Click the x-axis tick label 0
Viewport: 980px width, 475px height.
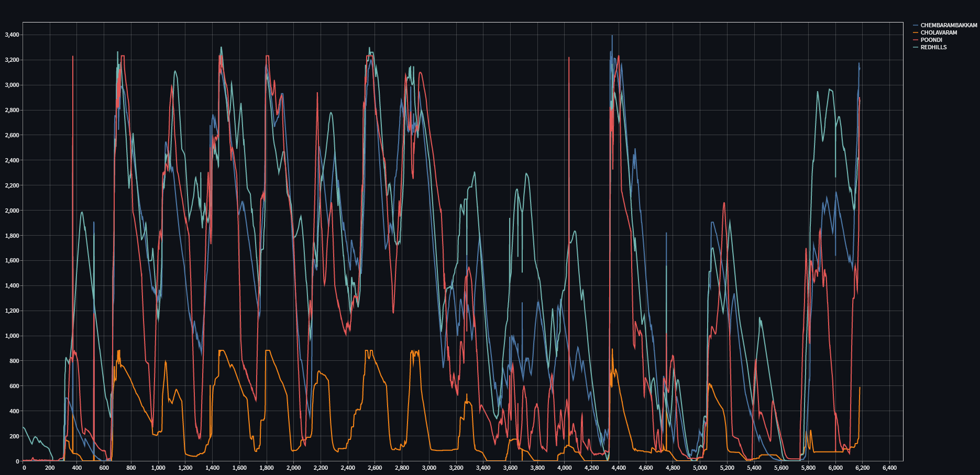24,468
